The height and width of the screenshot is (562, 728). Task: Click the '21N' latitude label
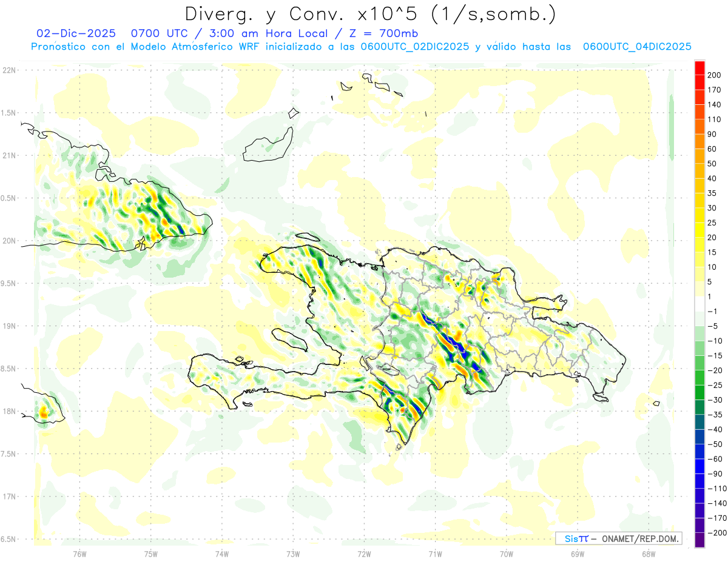click(x=9, y=156)
